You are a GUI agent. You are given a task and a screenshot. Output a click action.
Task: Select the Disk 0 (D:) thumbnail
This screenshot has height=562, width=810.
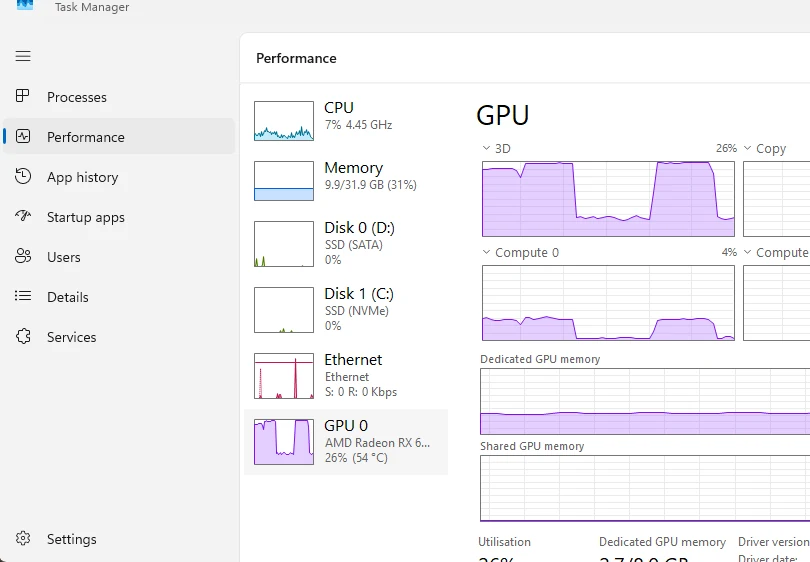coord(284,244)
